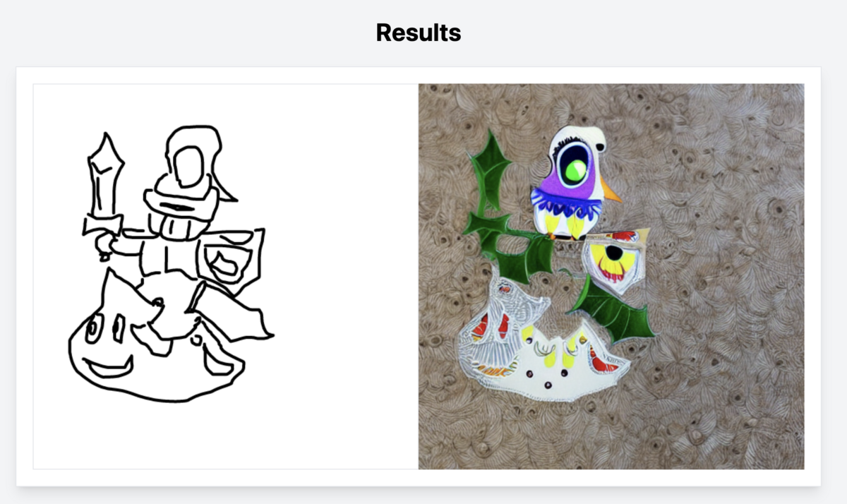Click the Results heading text
The width and height of the screenshot is (847, 504).
[419, 32]
